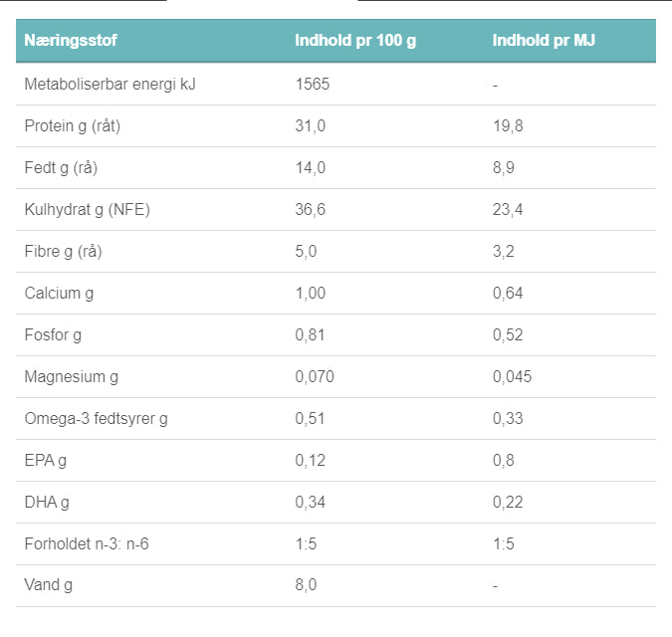This screenshot has width=672, height=637.
Task: Click the EPA g row label
Action: point(46,460)
